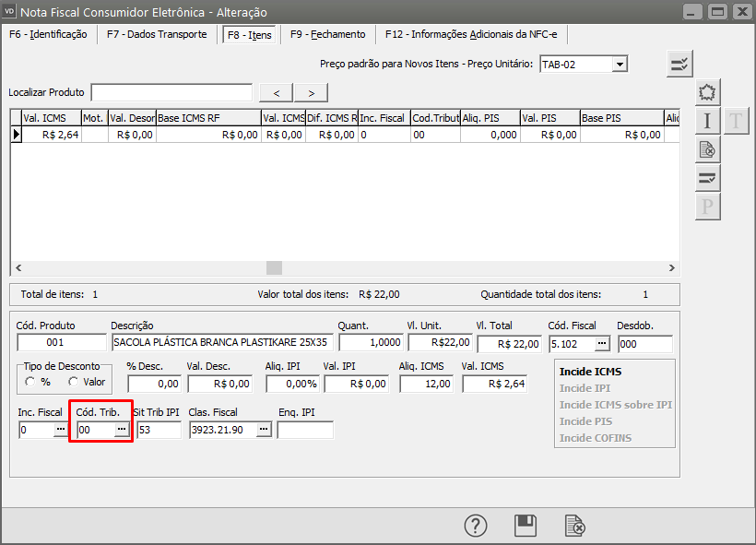The height and width of the screenshot is (545, 756).
Task: Click the previous product '<' button
Action: click(277, 92)
